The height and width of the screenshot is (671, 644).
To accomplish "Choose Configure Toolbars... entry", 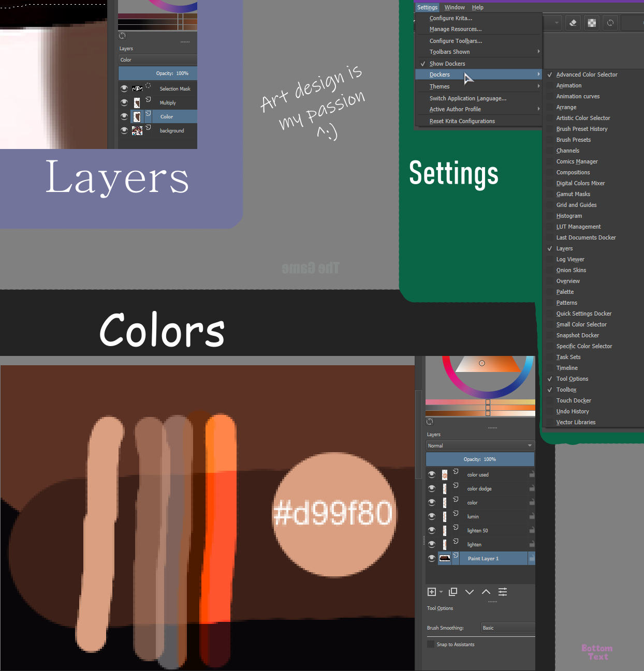I will 479,41.
